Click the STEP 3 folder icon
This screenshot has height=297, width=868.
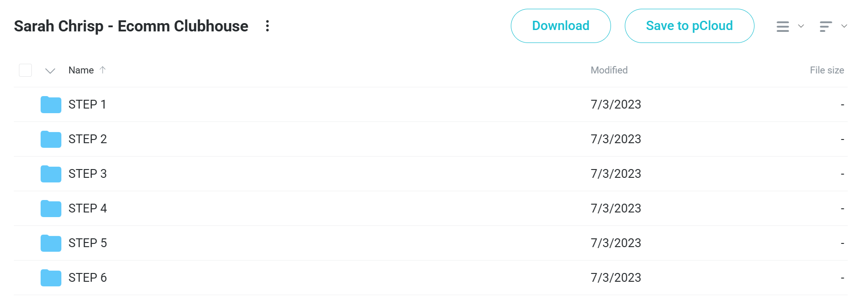coord(51,174)
